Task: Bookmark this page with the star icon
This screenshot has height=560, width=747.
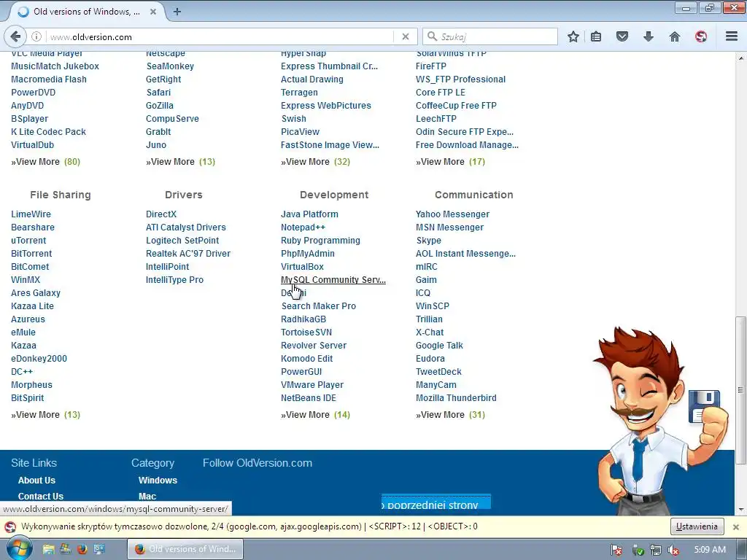Action: pyautogui.click(x=573, y=36)
